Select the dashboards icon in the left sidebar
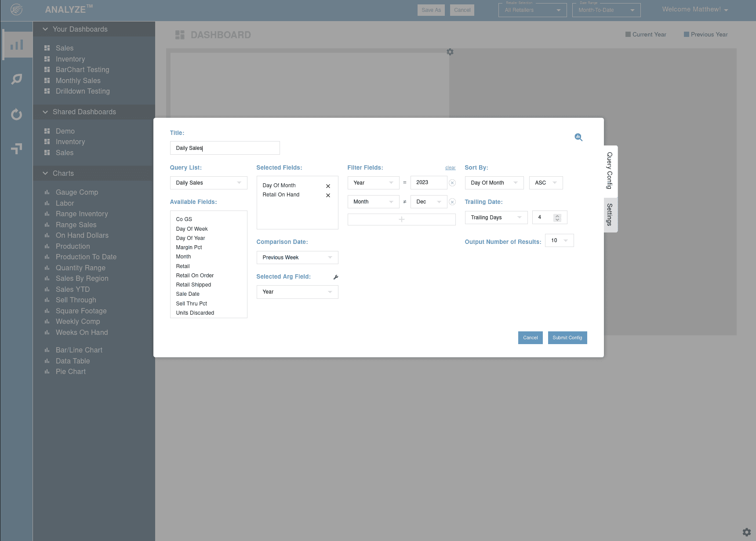This screenshot has width=756, height=541. pyautogui.click(x=17, y=44)
